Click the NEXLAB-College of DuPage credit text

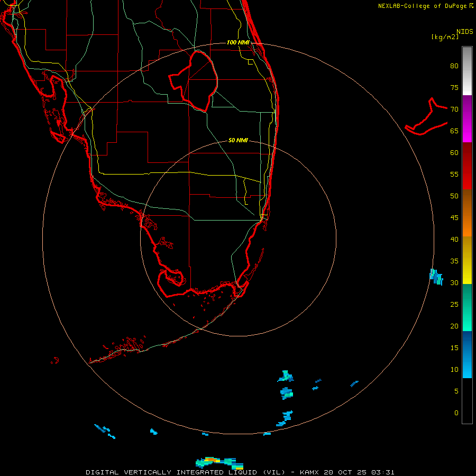[x=422, y=6]
